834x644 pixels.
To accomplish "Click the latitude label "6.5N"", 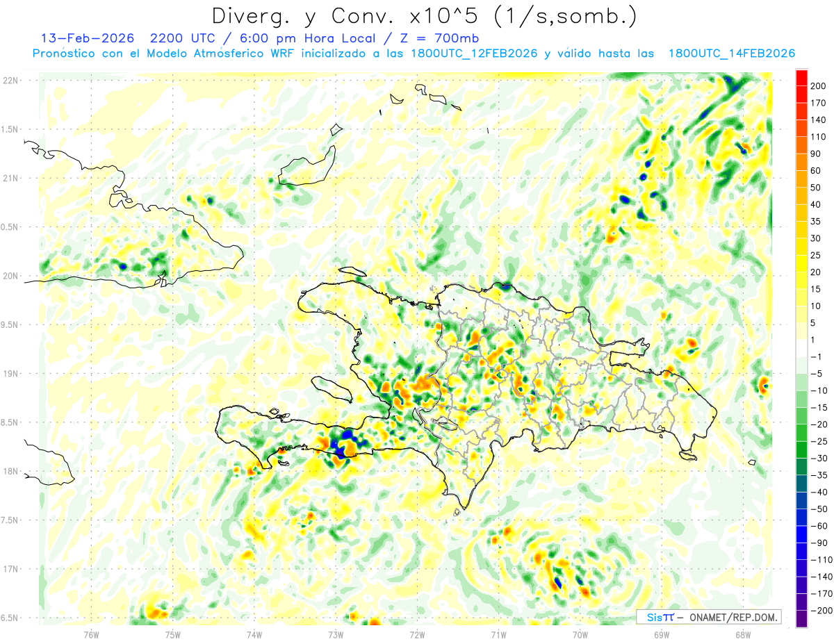I will 9,618.
